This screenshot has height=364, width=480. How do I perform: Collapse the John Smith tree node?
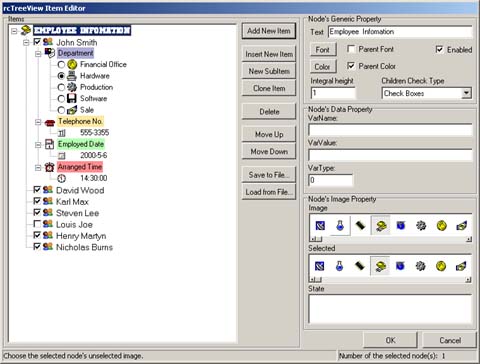26,42
